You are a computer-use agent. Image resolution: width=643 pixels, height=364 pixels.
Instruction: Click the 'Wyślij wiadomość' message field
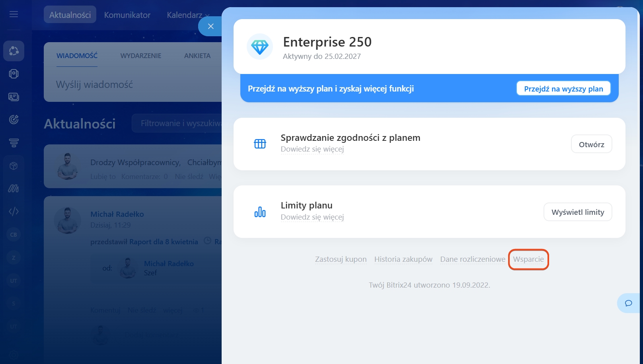coord(133,84)
